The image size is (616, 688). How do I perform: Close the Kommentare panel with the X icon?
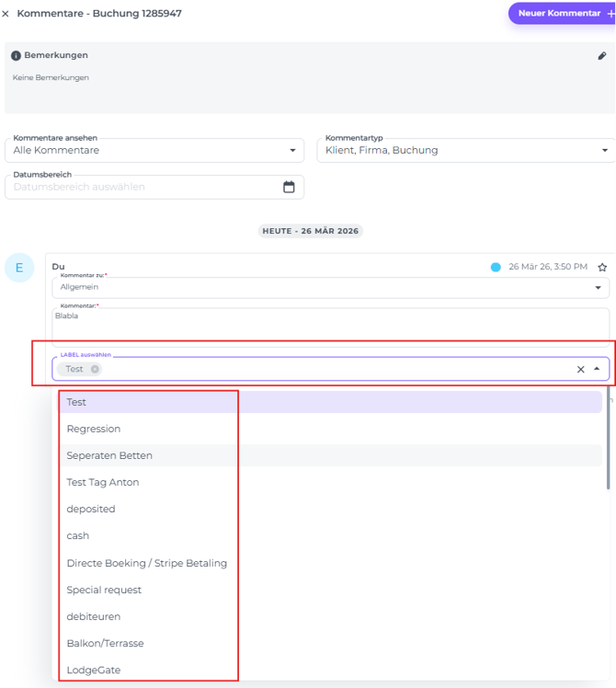(6, 14)
